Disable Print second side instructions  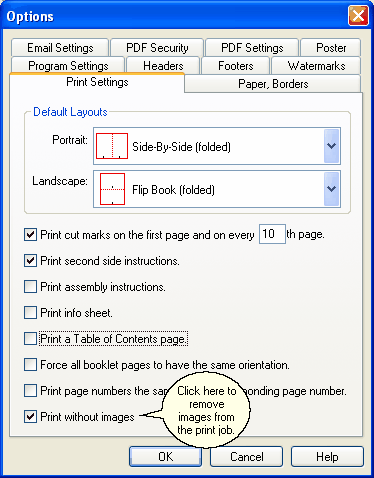(x=30, y=261)
